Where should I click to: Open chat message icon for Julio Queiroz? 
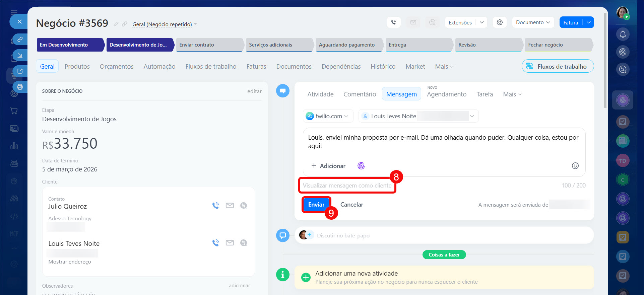[x=244, y=205]
